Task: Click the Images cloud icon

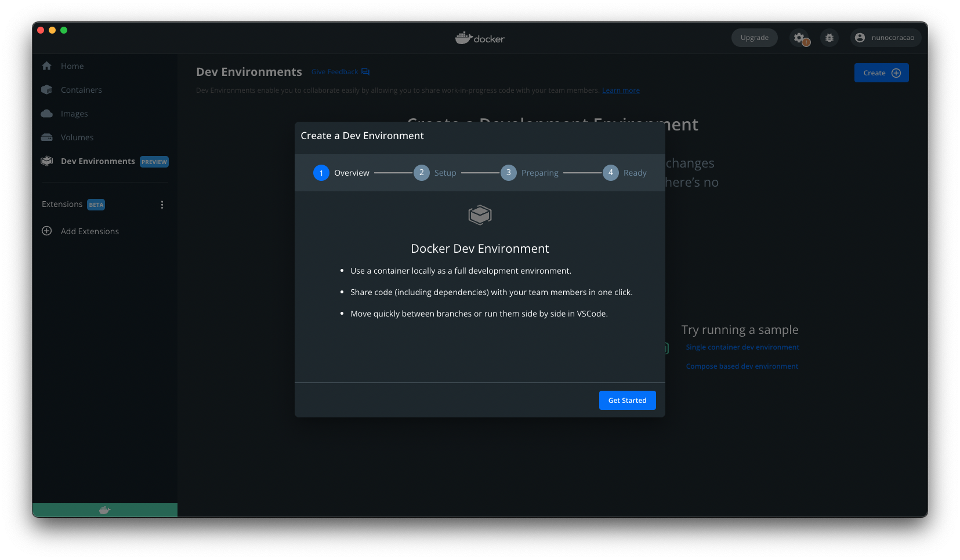Action: pos(47,114)
